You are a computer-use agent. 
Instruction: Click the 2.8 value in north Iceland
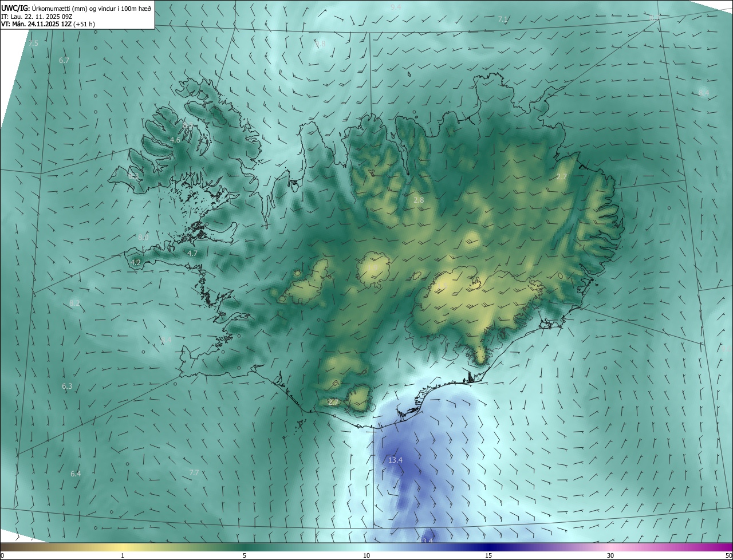click(x=419, y=200)
